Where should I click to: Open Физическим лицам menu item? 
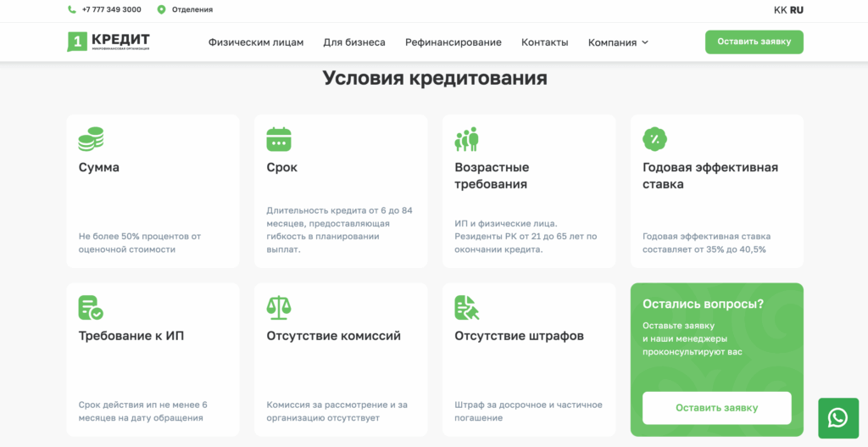tap(255, 42)
